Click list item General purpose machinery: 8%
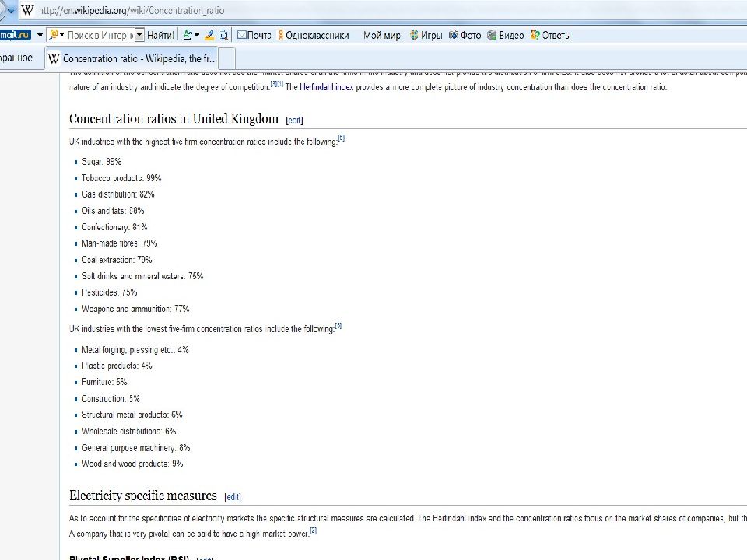 [x=135, y=448]
